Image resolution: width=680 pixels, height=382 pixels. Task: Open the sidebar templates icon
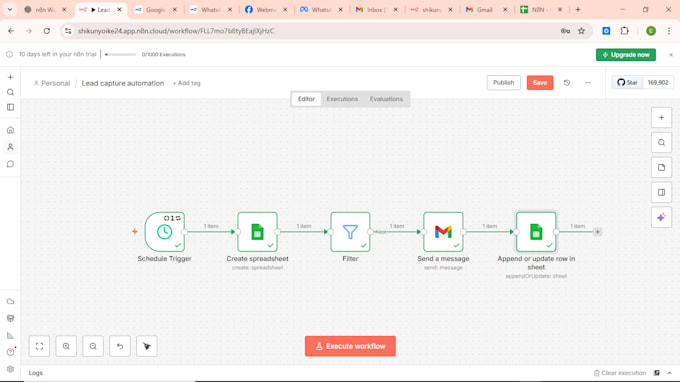pyautogui.click(x=10, y=318)
